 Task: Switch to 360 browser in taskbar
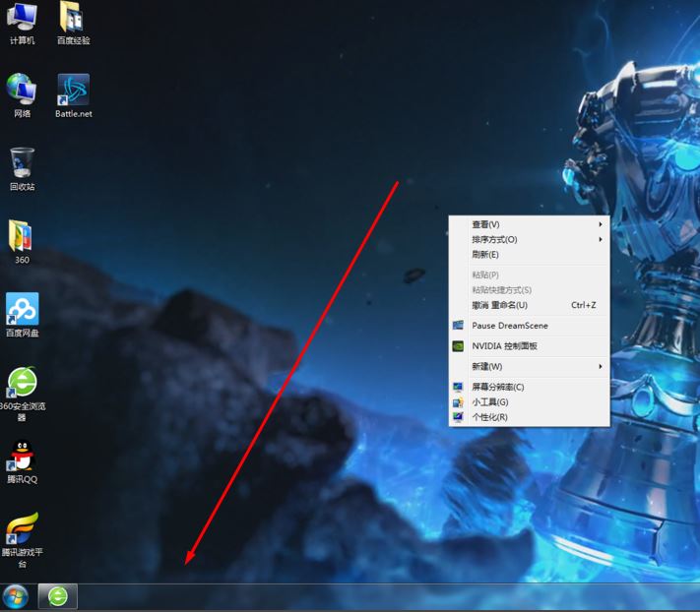click(x=58, y=596)
